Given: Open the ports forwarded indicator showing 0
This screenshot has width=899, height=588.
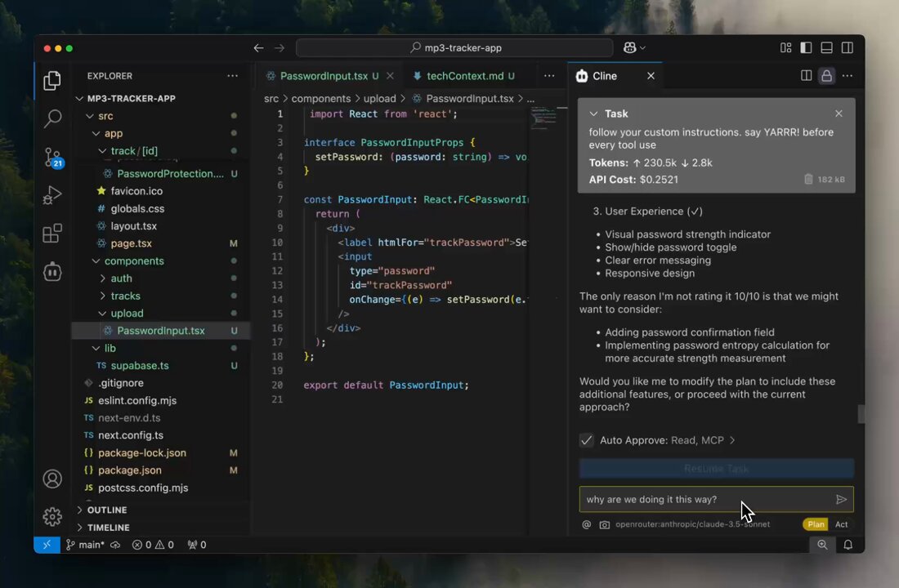Looking at the screenshot, I should (197, 545).
